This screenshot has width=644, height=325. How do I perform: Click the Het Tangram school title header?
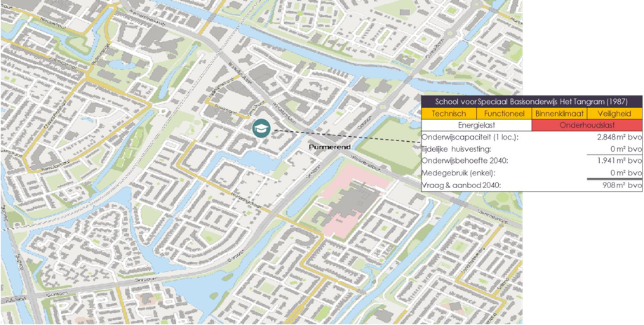pos(531,102)
